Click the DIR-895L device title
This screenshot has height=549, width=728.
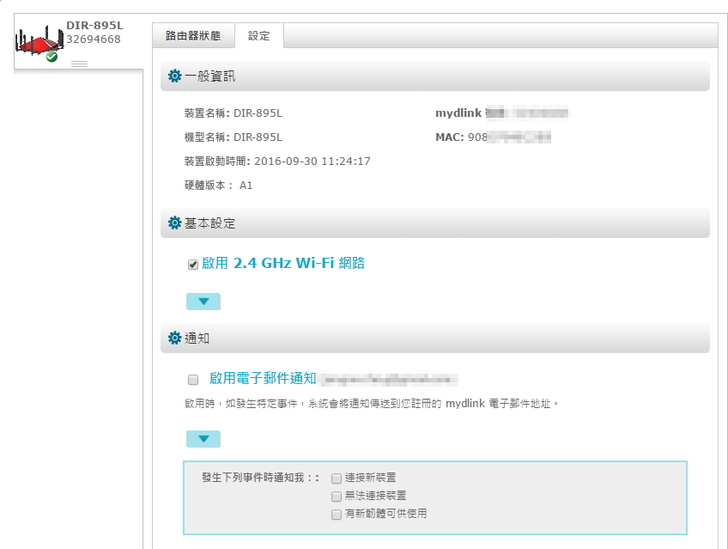pyautogui.click(x=95, y=25)
